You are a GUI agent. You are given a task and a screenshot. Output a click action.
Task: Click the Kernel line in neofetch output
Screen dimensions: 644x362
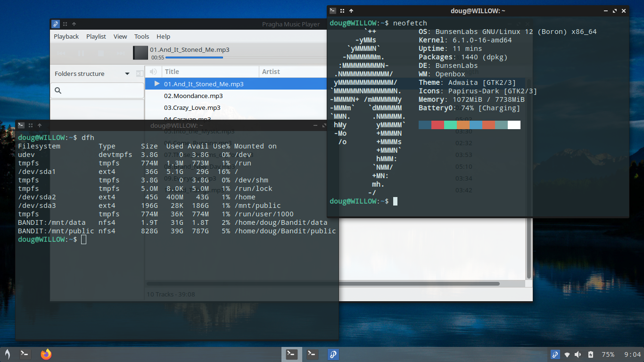pos(465,40)
